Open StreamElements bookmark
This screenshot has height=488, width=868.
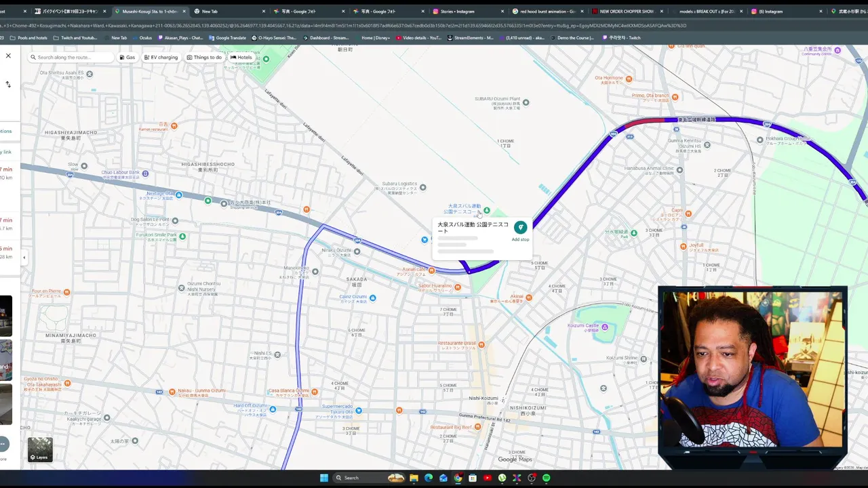pyautogui.click(x=470, y=38)
